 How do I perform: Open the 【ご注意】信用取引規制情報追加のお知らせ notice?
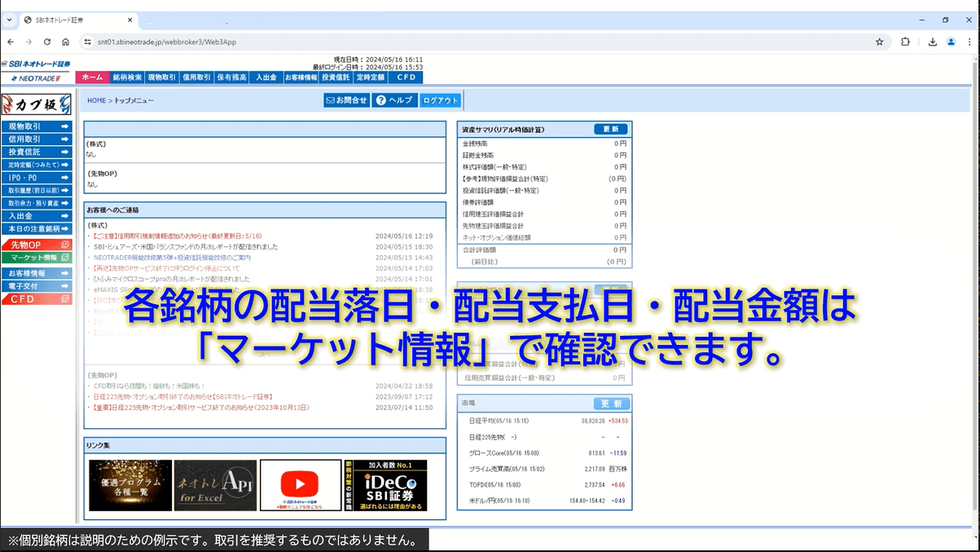pyautogui.click(x=177, y=236)
